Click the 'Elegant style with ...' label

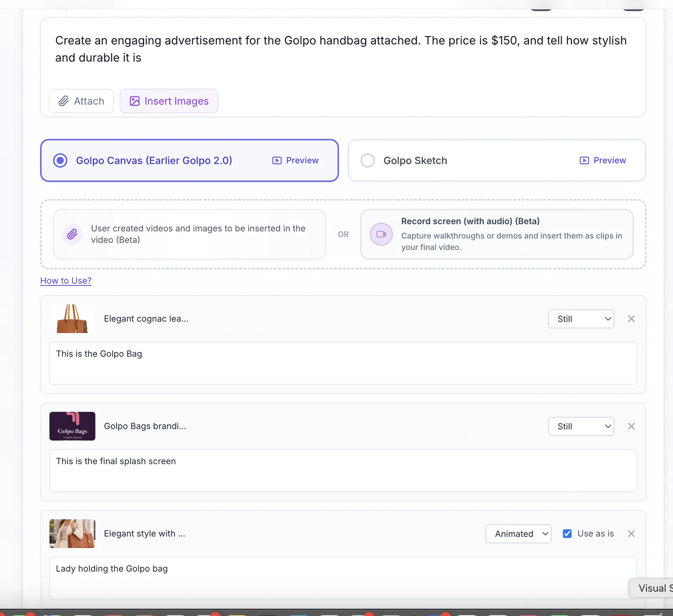(144, 534)
